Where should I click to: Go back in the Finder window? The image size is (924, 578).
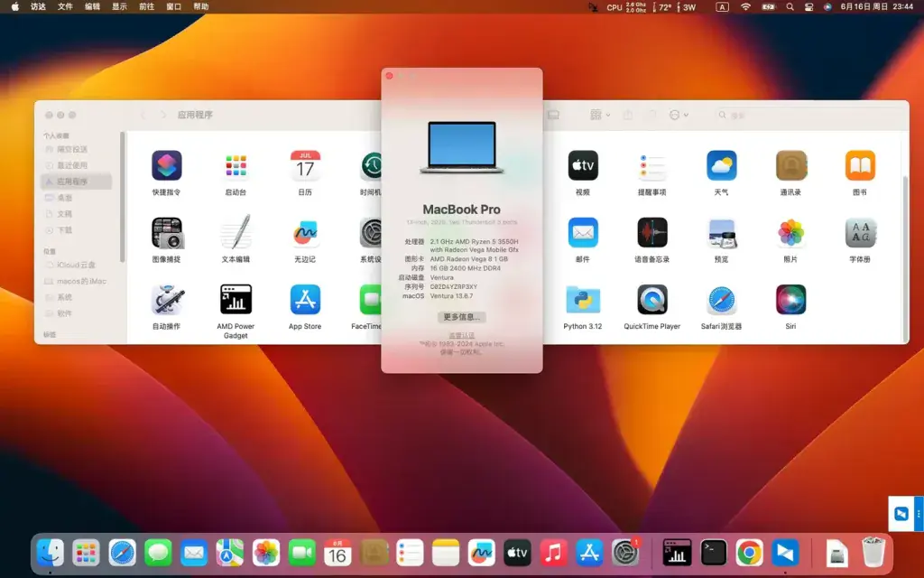pos(143,115)
